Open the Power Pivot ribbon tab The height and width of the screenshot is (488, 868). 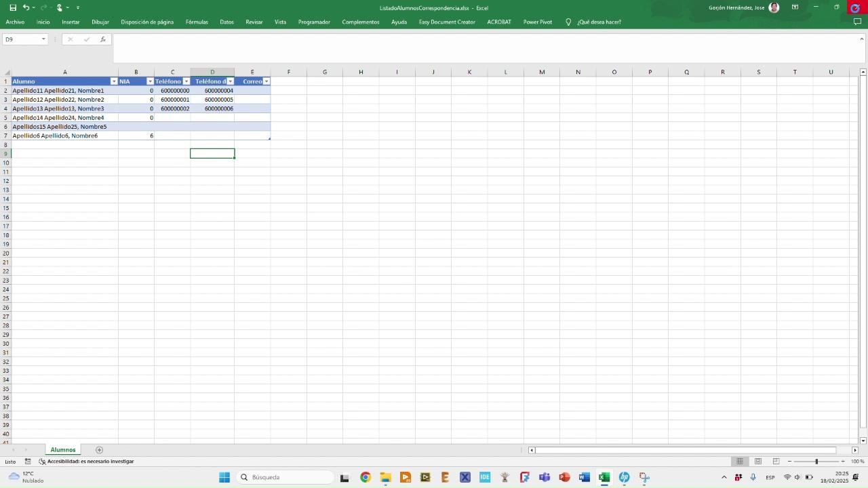tap(538, 22)
